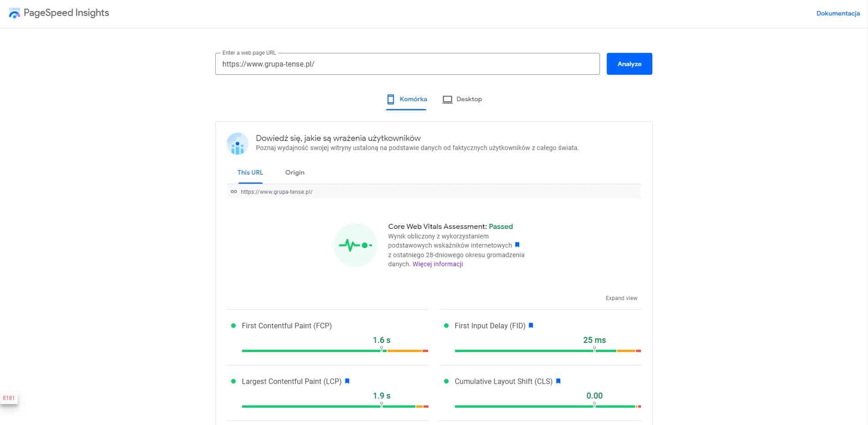
Task: Focus the web page URL input field
Action: (x=407, y=64)
